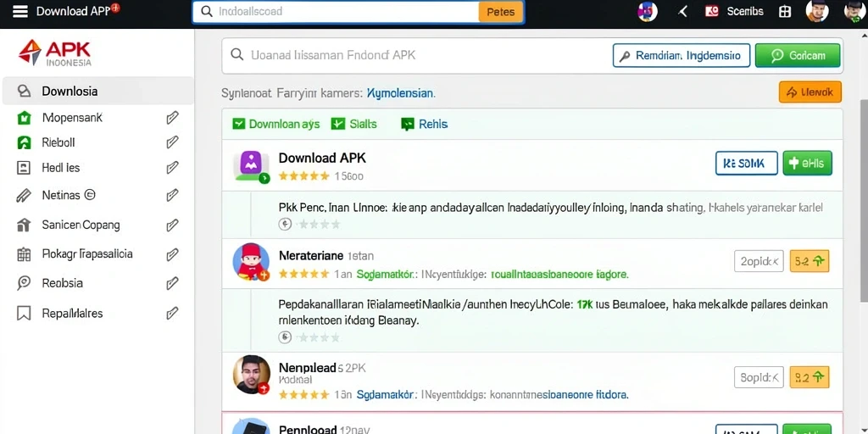Click the bookmark icon for Repaillalres
Screen dimensions: 868x434
[x=24, y=314]
